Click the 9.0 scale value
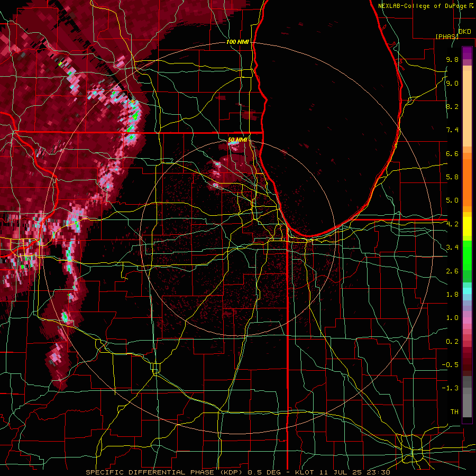476x476 pixels. pyautogui.click(x=452, y=84)
